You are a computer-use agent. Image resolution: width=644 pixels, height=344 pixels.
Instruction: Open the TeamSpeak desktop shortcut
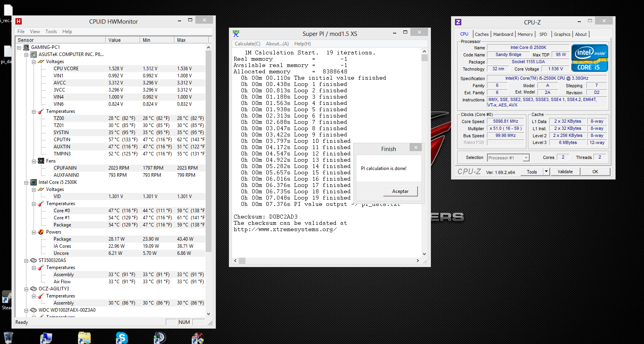[x=159, y=338]
